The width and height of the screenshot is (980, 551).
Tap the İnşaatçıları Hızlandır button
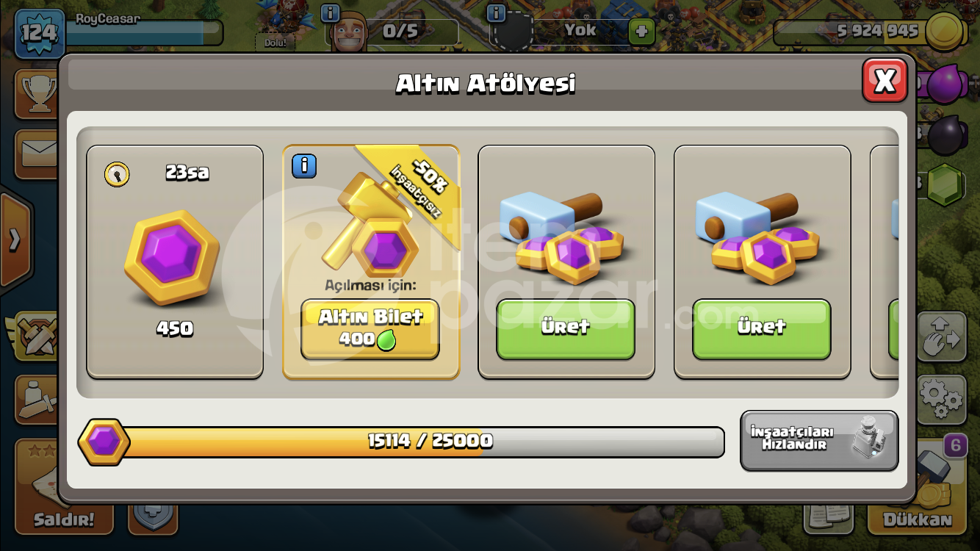[x=819, y=440]
